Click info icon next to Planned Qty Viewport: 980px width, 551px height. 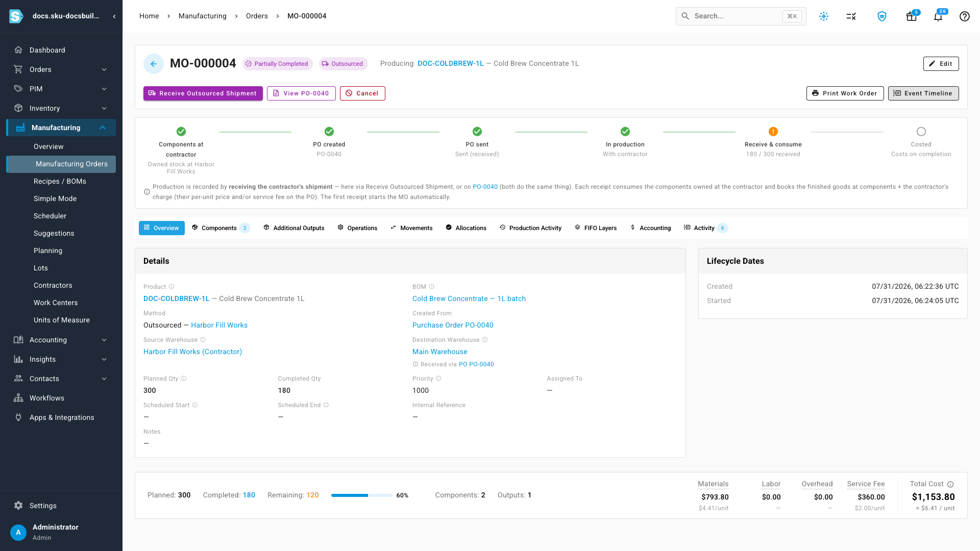184,379
